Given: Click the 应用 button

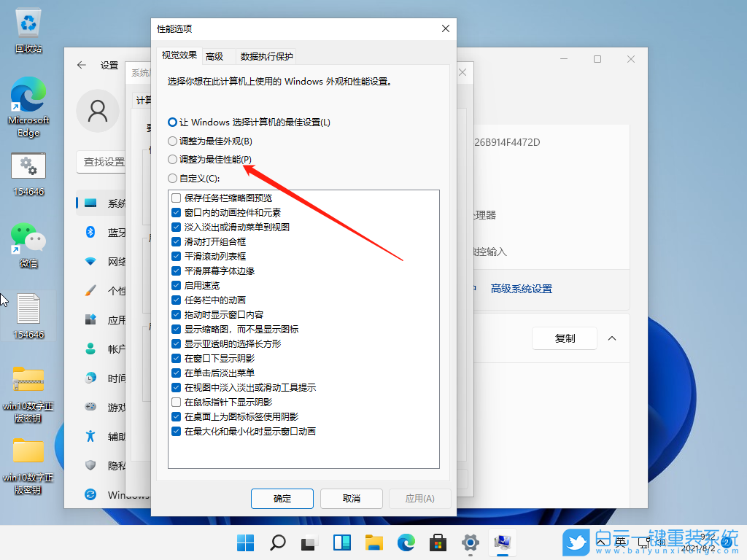Looking at the screenshot, I should coord(420,498).
